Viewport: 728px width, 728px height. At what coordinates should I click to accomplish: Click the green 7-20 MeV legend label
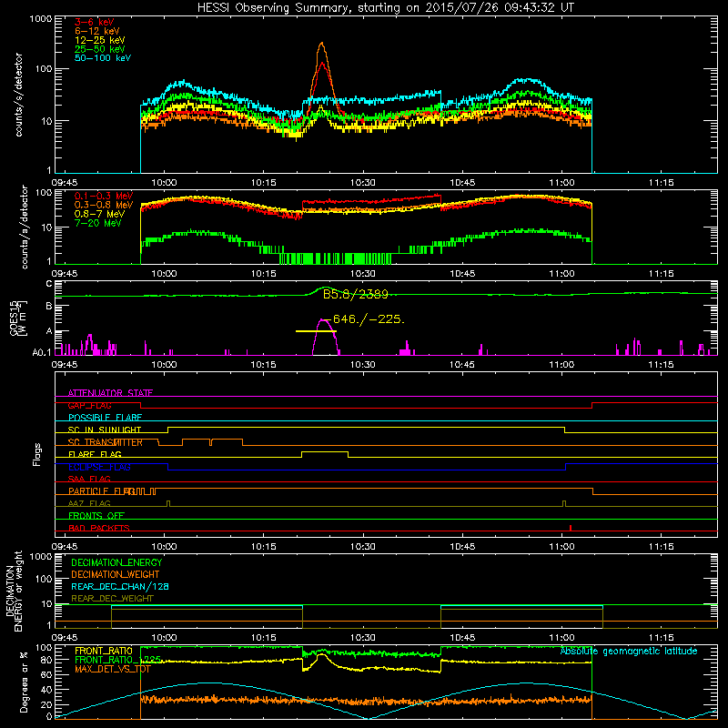pyautogui.click(x=98, y=223)
